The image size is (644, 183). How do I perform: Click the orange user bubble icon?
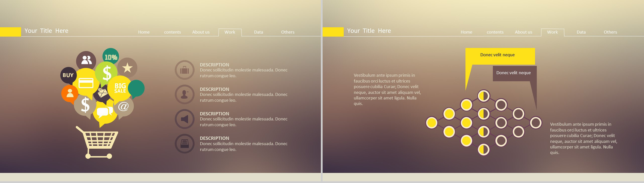pyautogui.click(x=70, y=94)
